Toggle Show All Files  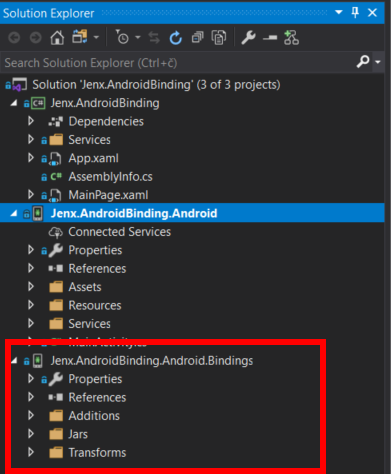click(x=219, y=37)
